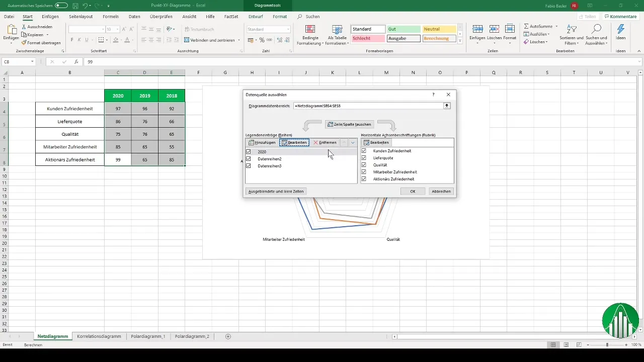Click move series down arrow in dialog

353,143
